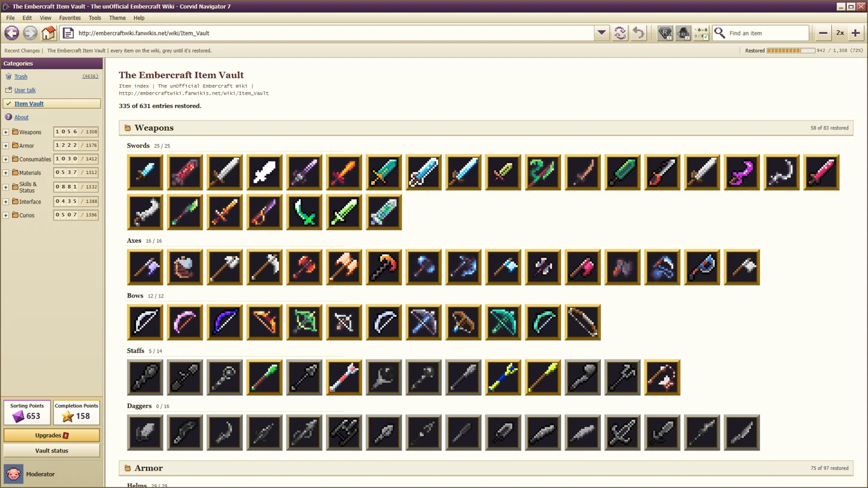This screenshot has width=868, height=488.
Task: Zoom out with the minus button
Action: click(823, 33)
